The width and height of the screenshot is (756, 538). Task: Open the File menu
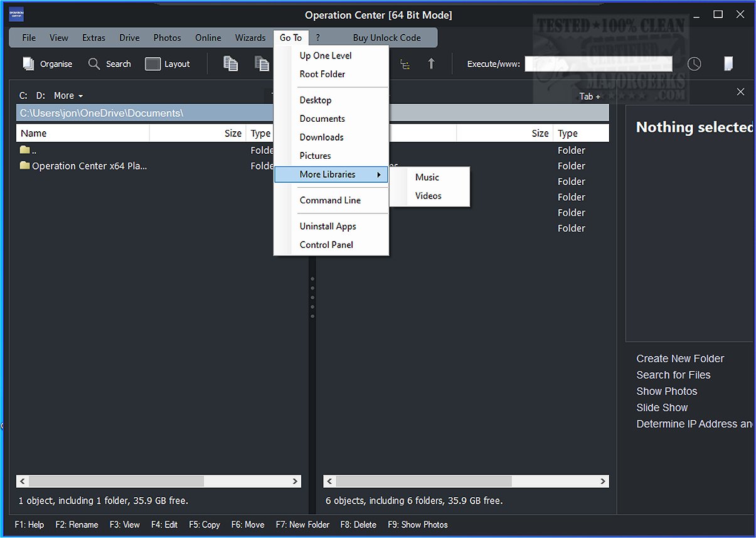(29, 38)
